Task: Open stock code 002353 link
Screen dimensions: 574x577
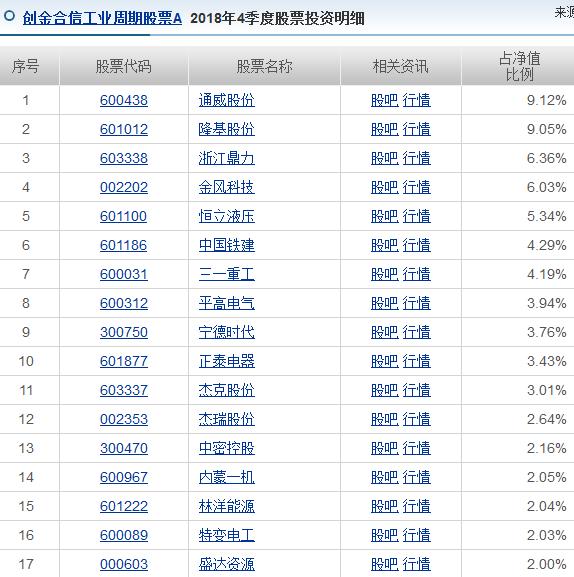Action: point(124,419)
